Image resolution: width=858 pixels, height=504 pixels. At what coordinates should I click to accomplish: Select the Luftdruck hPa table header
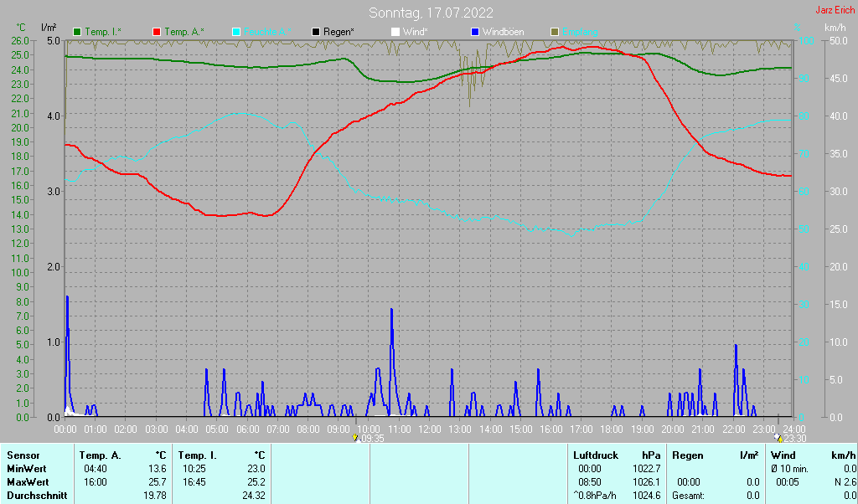click(x=618, y=455)
